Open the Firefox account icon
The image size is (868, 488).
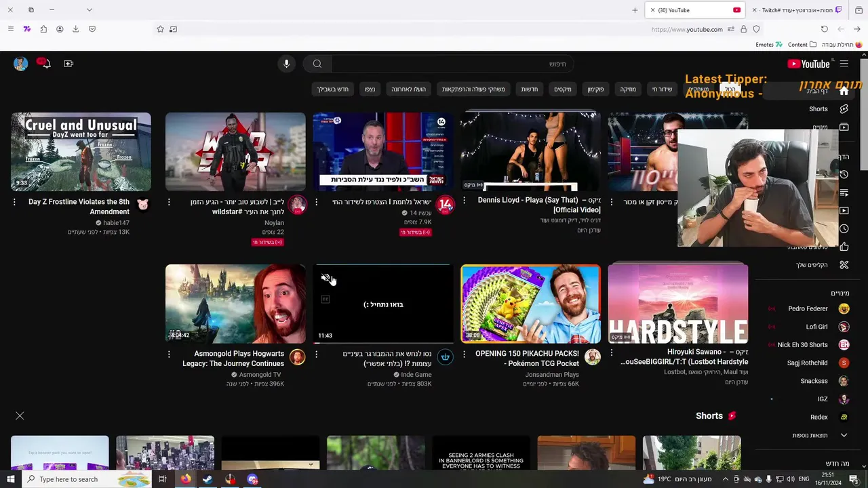(x=60, y=29)
